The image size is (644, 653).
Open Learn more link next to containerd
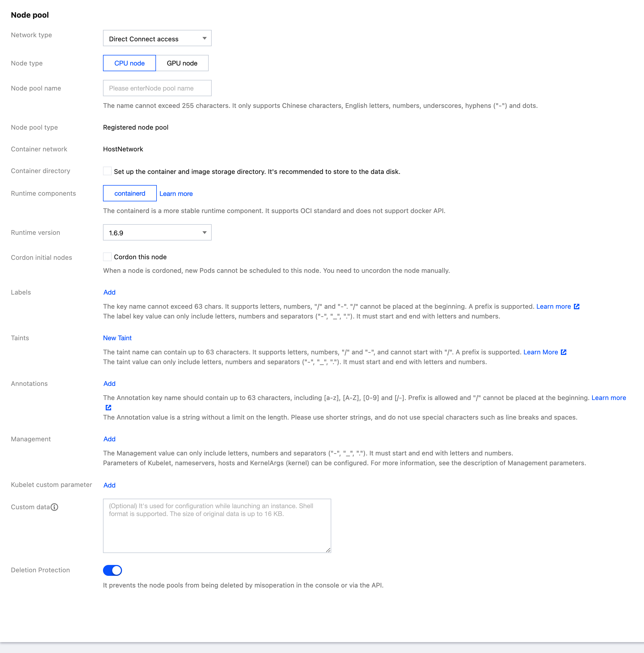click(x=176, y=194)
